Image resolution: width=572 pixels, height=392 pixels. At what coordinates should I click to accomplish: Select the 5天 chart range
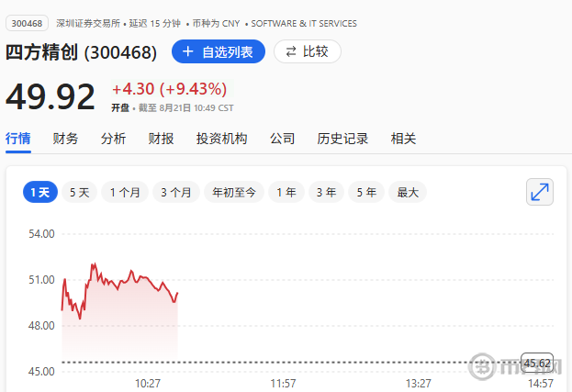79,192
